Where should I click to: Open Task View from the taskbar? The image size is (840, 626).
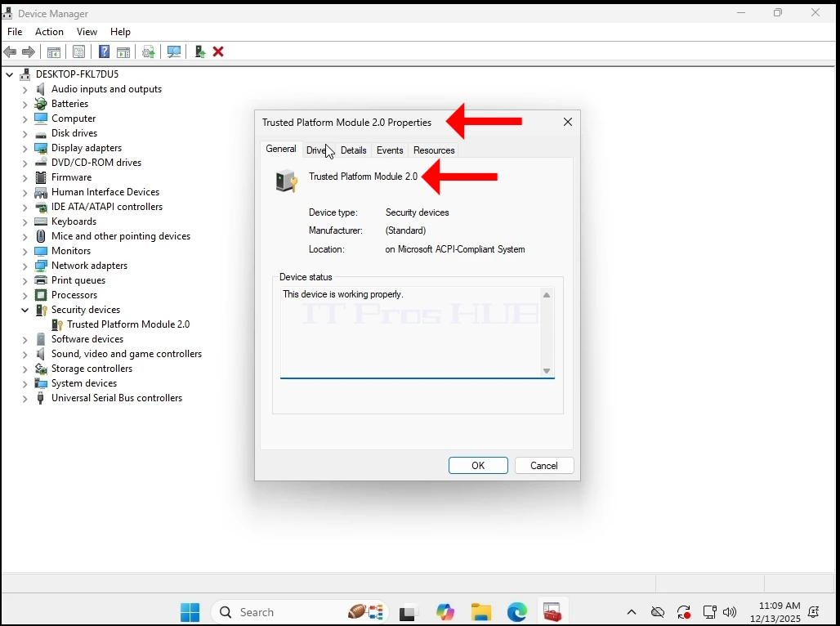coord(409,612)
